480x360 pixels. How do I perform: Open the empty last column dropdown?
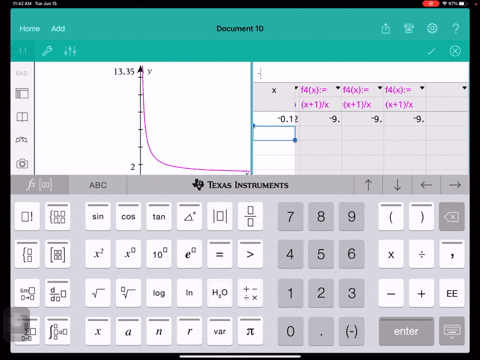tap(464, 88)
